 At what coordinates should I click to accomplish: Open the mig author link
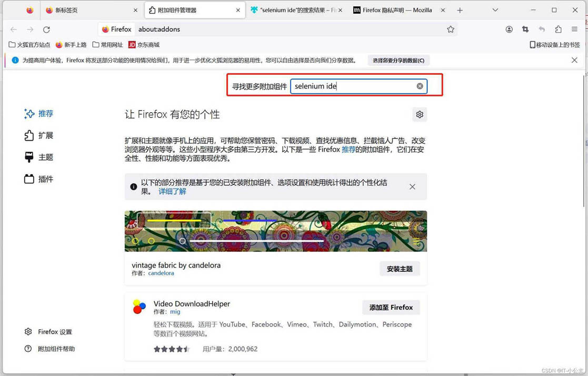click(x=175, y=311)
